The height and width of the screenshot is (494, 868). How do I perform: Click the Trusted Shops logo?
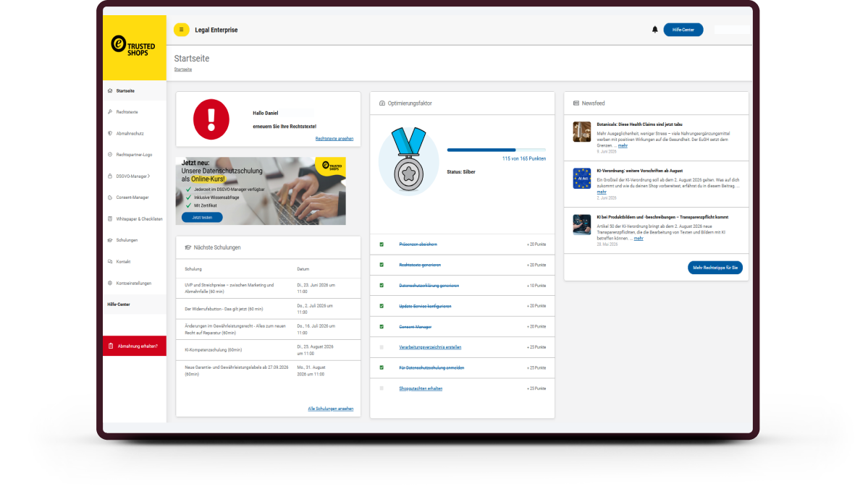133,46
